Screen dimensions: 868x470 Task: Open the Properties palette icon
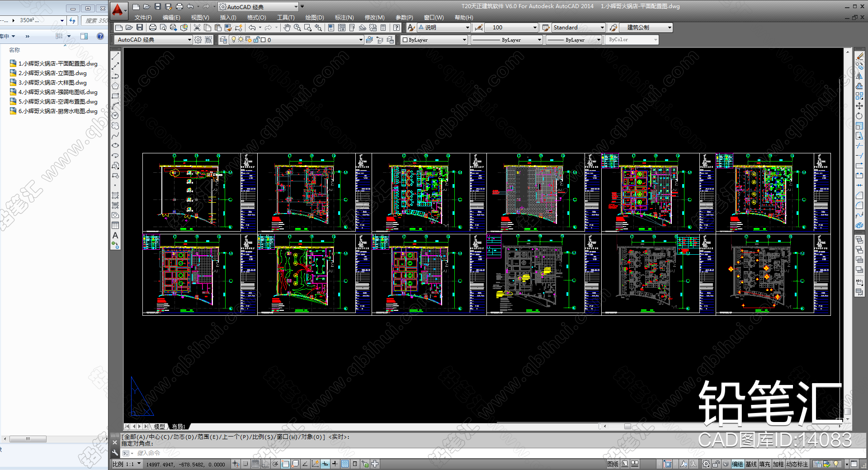(331, 28)
